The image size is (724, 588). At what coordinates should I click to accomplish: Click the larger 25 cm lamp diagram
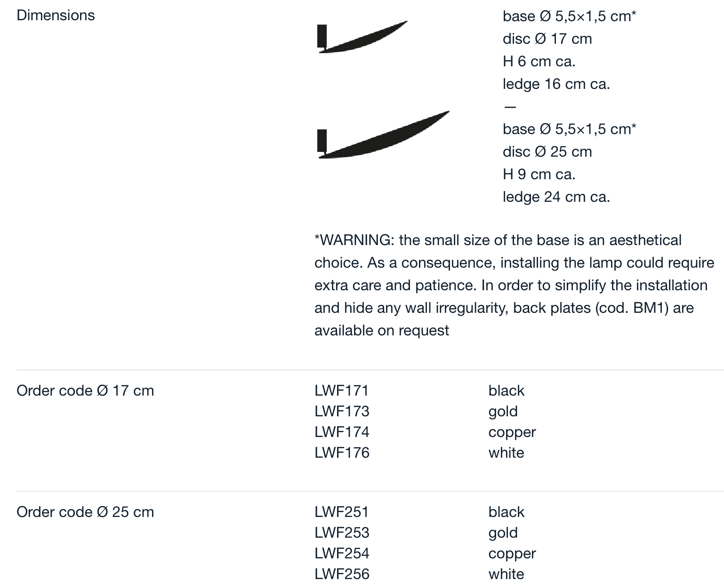pos(382,135)
